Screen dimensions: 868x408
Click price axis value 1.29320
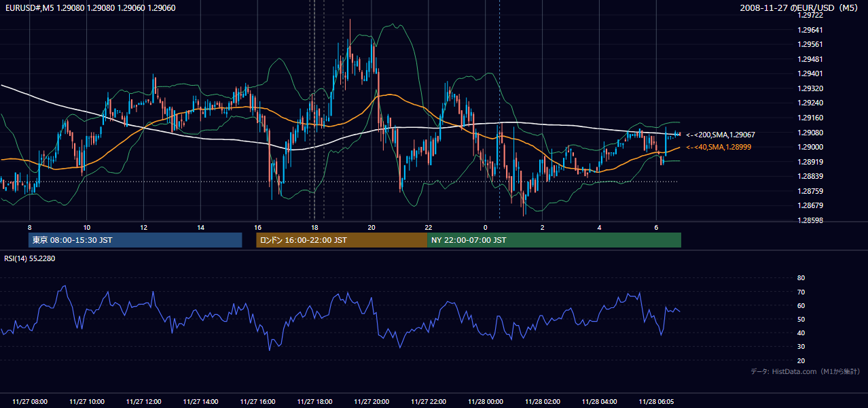810,88
